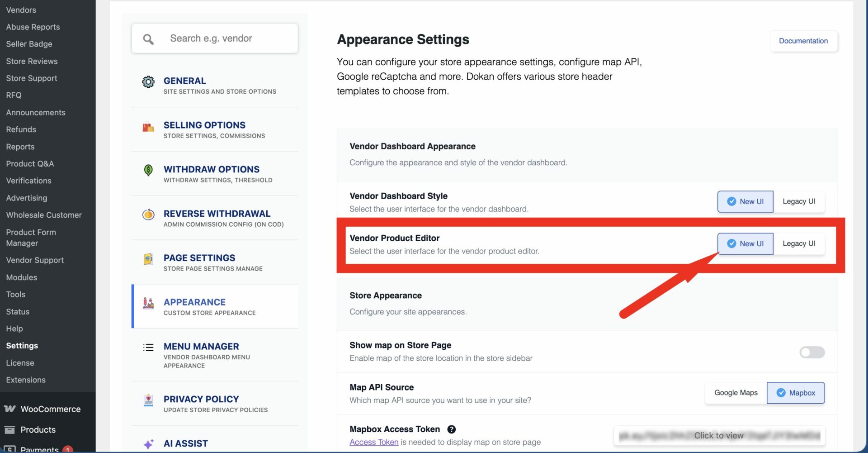
Task: Open Seller Badge menu item
Action: [29, 44]
